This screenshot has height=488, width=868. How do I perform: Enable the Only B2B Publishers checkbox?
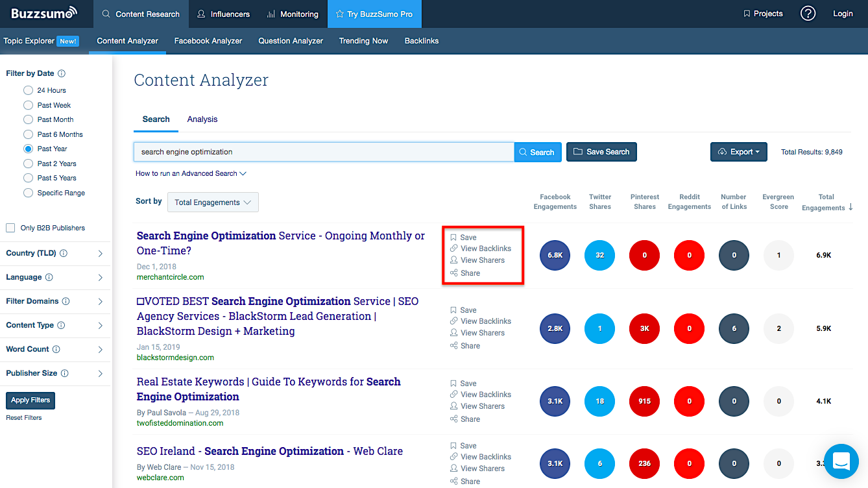pos(10,228)
